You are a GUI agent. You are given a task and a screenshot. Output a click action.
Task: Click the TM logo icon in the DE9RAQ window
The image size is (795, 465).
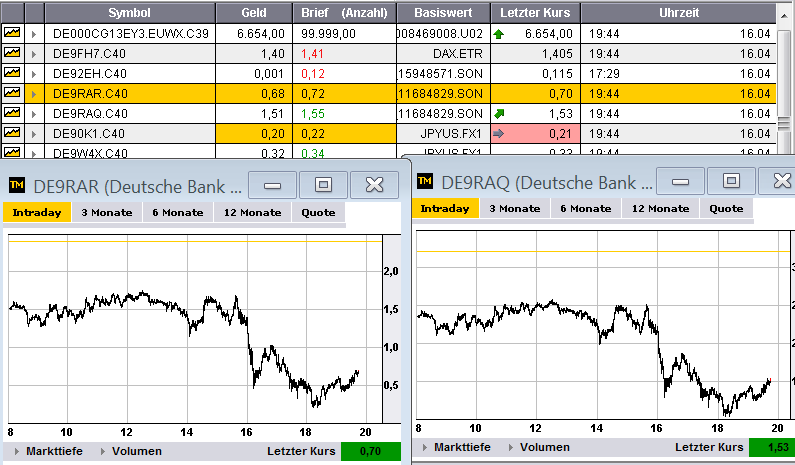(x=425, y=181)
